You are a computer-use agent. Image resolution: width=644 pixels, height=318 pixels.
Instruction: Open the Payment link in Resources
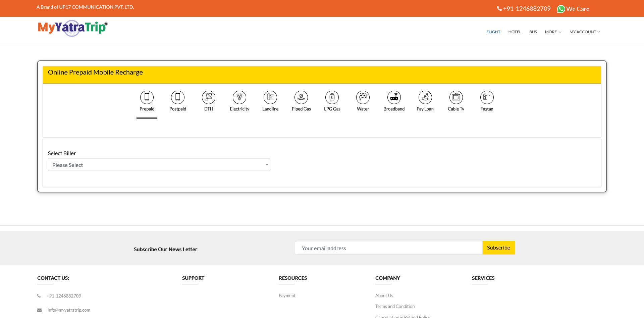(x=287, y=296)
